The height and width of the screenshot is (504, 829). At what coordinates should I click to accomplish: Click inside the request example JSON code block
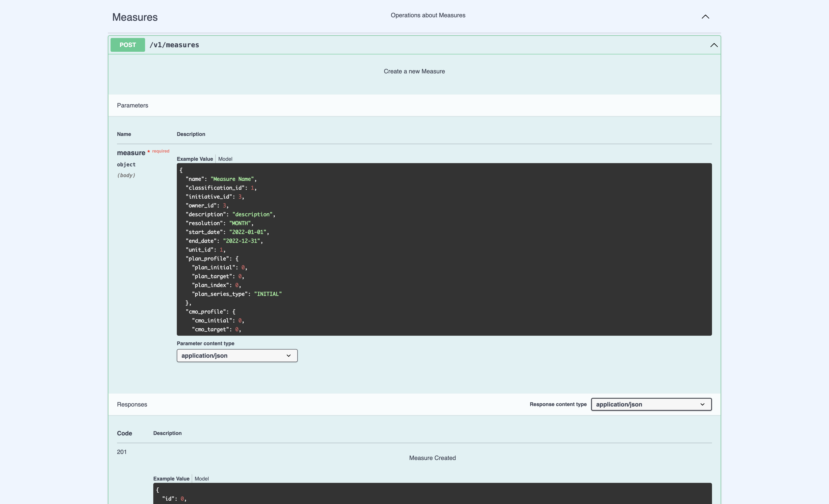click(444, 249)
